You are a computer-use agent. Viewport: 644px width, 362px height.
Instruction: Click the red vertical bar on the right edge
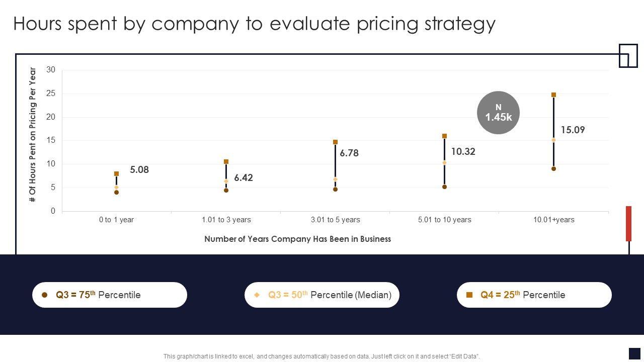pos(628,223)
